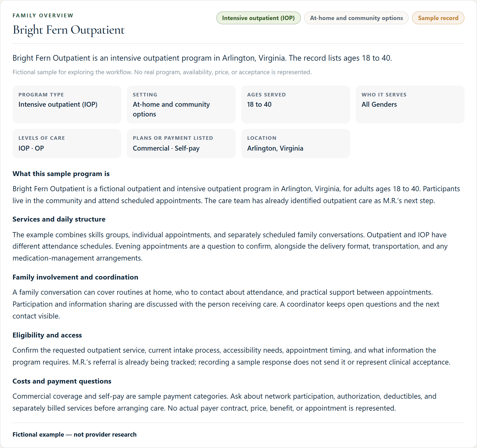Click the Bright Fern Outpatient title
This screenshot has height=448, width=477.
pyautogui.click(x=69, y=30)
